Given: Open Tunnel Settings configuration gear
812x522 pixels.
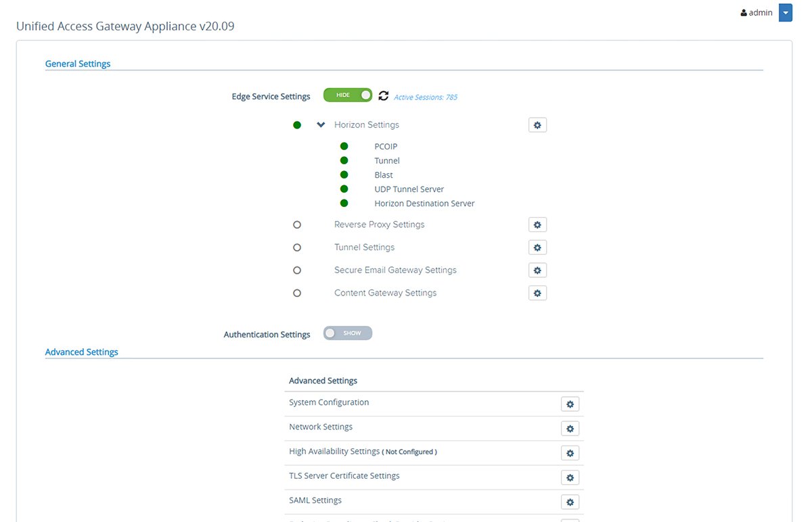Looking at the screenshot, I should coord(537,247).
